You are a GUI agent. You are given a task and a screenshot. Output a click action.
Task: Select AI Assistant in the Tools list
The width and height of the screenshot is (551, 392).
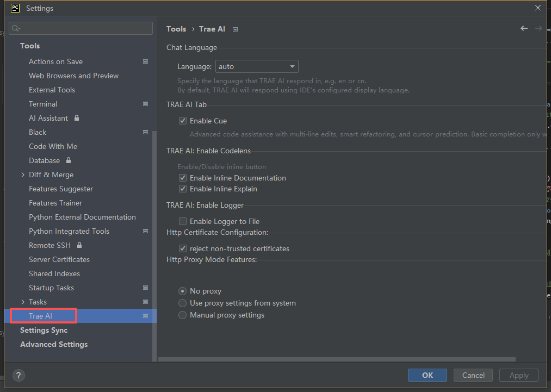coord(48,118)
